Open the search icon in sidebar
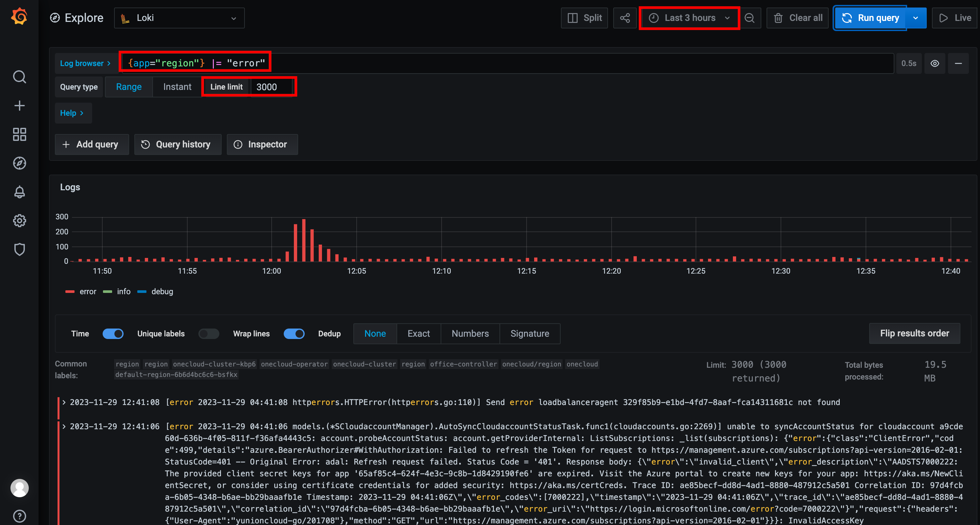The height and width of the screenshot is (525, 980). point(19,77)
